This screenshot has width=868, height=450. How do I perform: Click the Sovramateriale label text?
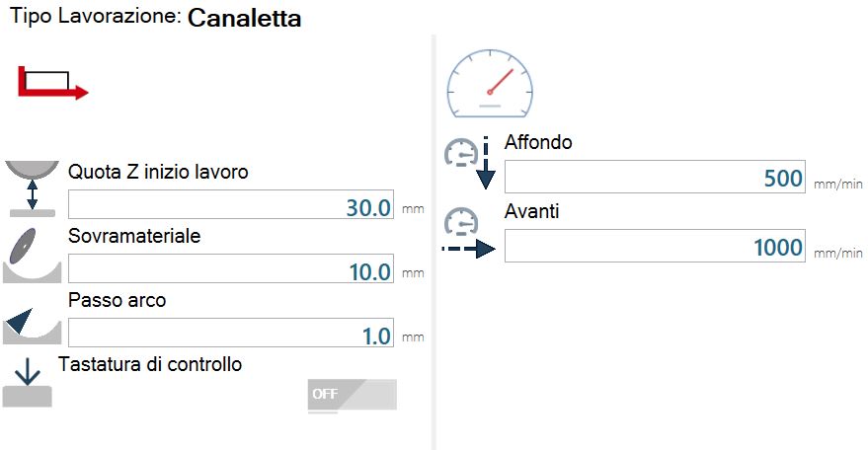point(134,236)
